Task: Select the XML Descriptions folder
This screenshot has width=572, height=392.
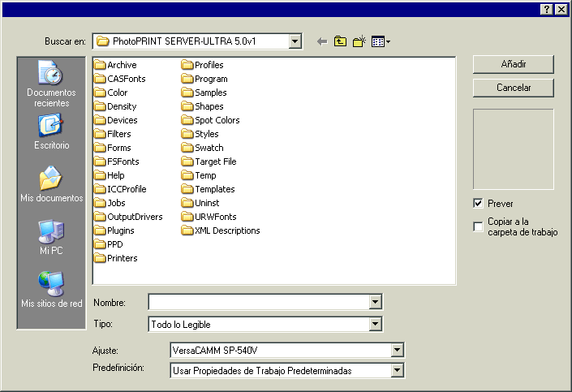Action: (221, 230)
